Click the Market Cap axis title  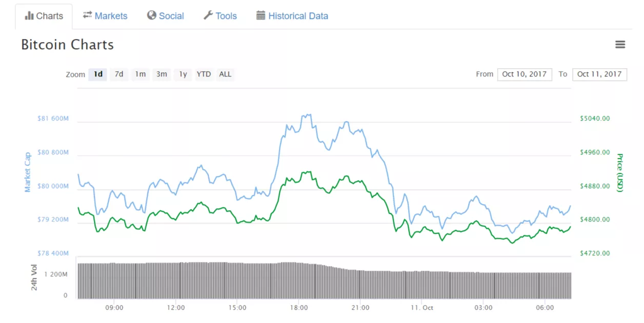(28, 172)
